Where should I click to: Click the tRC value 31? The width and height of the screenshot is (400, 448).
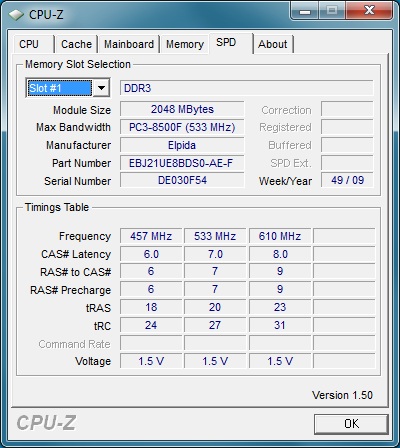click(280, 325)
